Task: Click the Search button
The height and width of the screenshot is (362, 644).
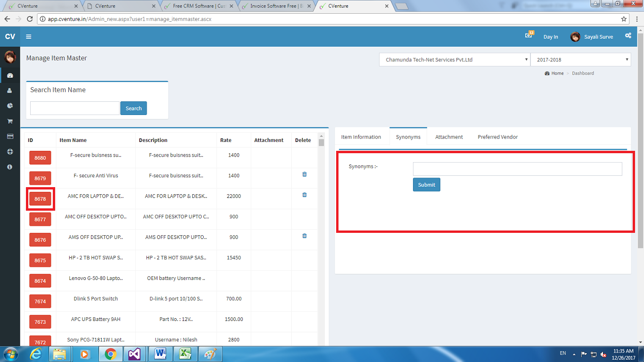Action: tap(133, 108)
